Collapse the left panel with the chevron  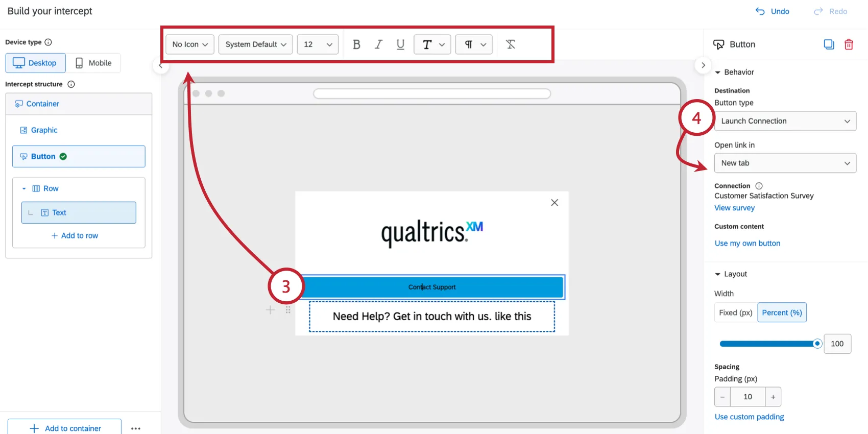point(161,65)
